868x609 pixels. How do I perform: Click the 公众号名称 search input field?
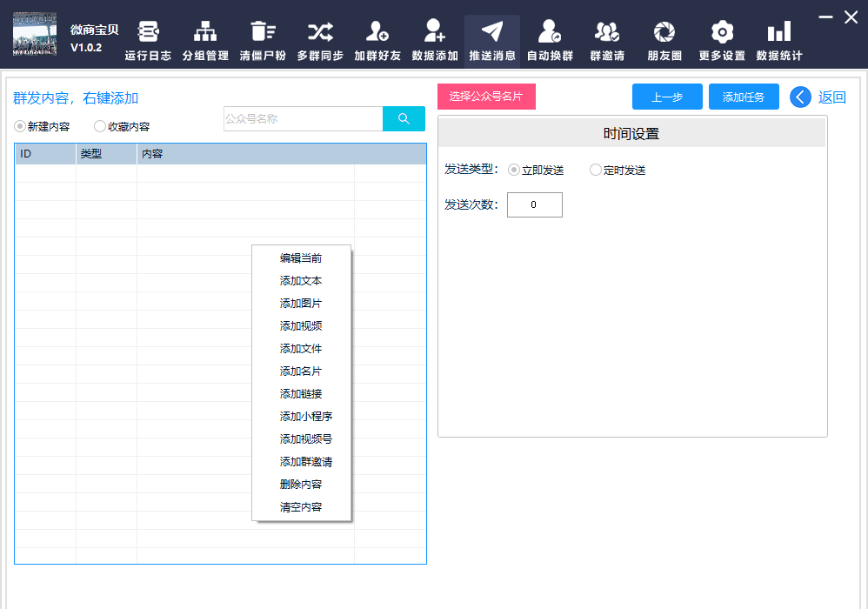point(303,119)
